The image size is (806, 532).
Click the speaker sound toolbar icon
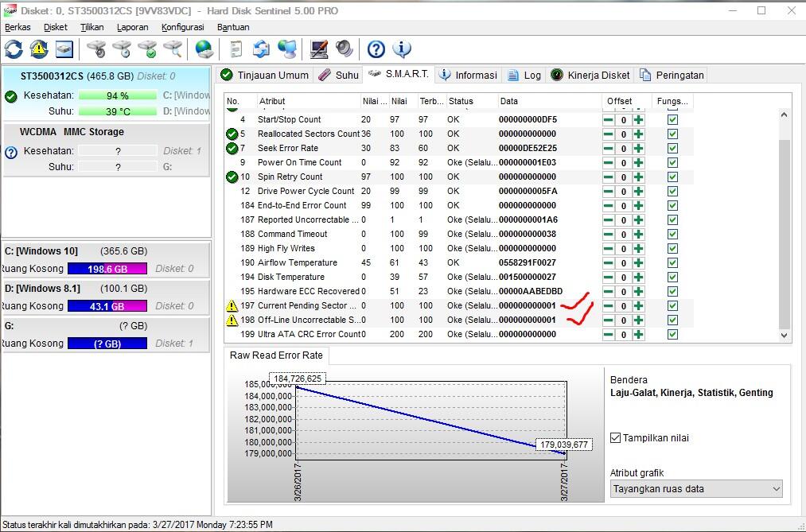(344, 49)
